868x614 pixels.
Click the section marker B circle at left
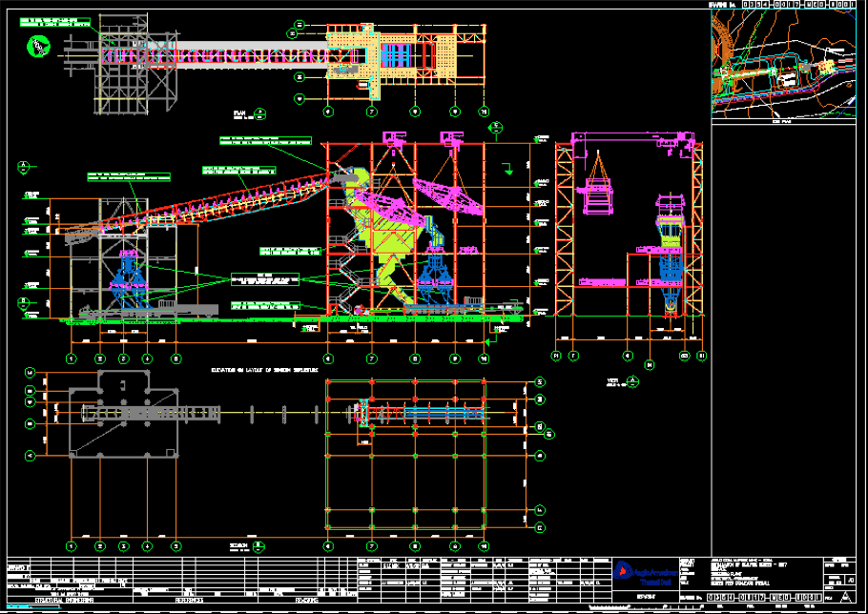coord(22,302)
